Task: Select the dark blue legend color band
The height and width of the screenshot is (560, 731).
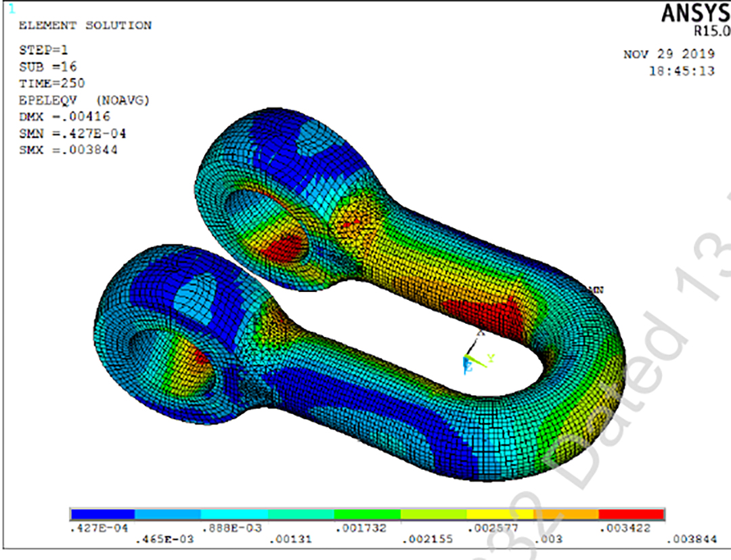Action: point(103,514)
